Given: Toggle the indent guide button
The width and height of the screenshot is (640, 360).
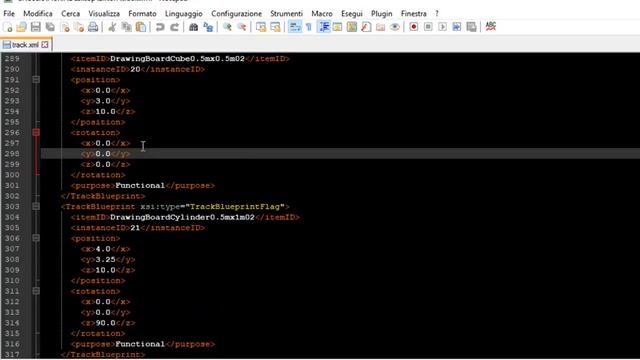Looking at the screenshot, I should coord(324,27).
